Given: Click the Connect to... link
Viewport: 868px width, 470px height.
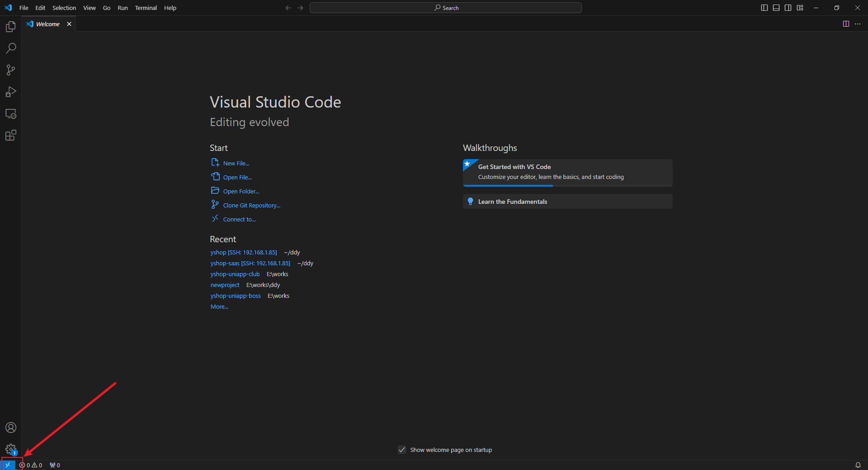Looking at the screenshot, I should [239, 220].
